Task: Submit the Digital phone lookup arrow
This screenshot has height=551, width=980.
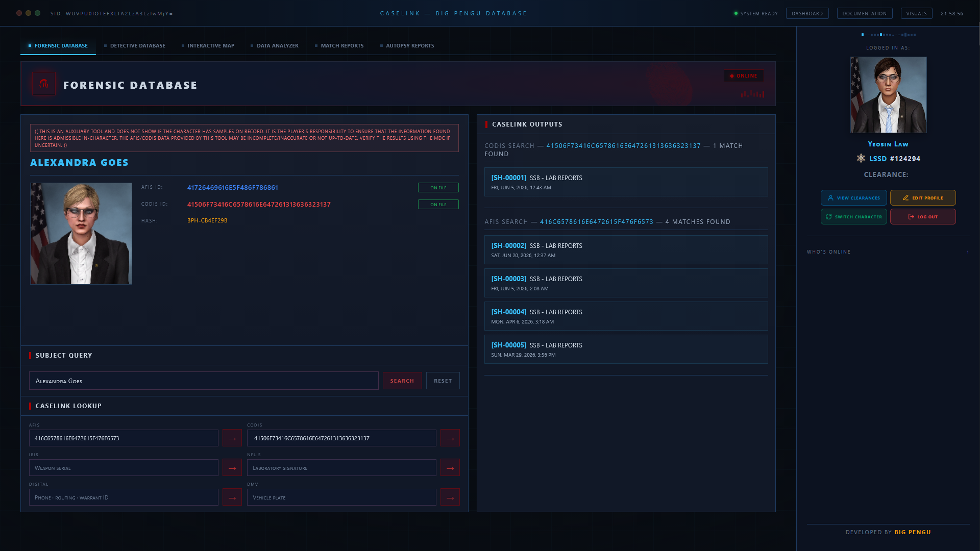Action: tap(232, 497)
